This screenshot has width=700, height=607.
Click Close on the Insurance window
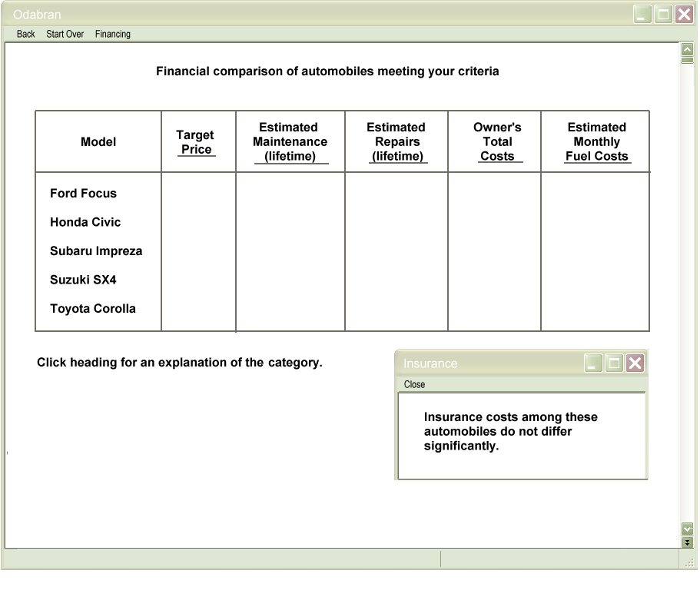[413, 384]
